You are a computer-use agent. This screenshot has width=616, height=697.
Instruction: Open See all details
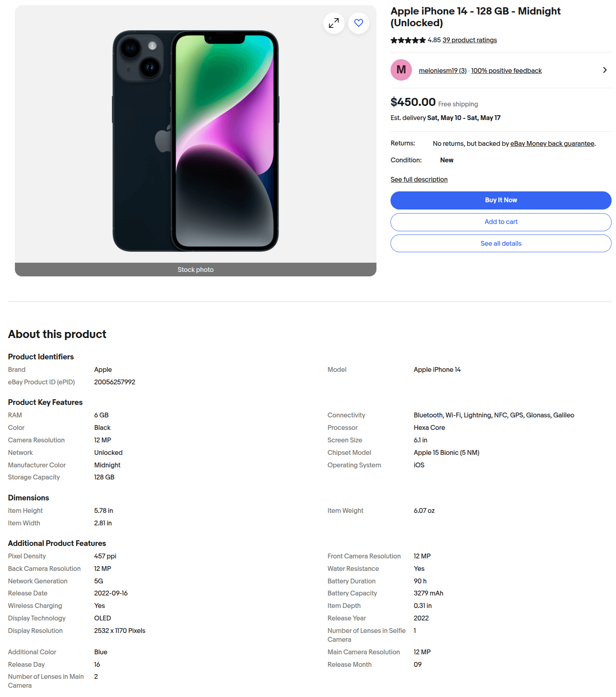click(500, 243)
